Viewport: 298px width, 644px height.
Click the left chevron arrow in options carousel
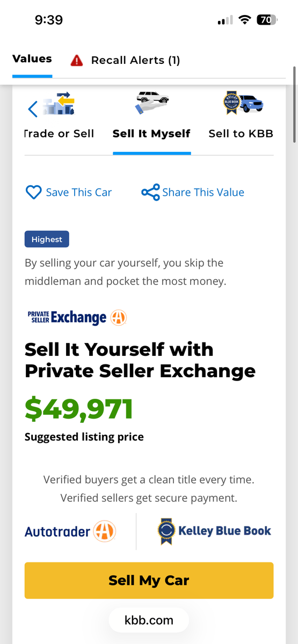[x=32, y=109]
